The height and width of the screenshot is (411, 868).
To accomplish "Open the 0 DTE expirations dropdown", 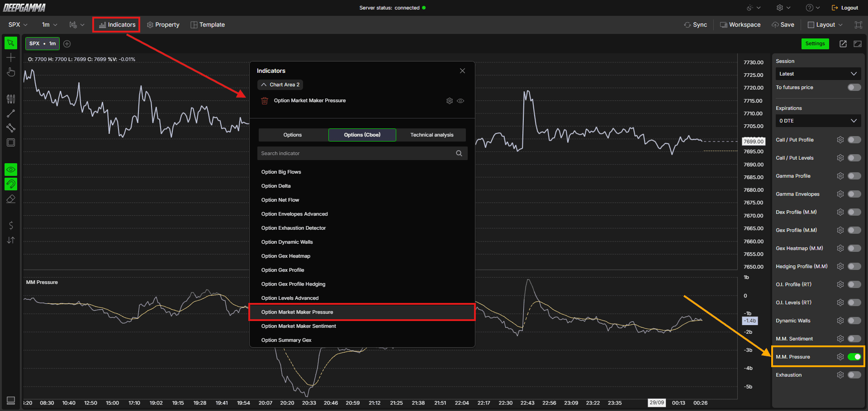I will (818, 121).
